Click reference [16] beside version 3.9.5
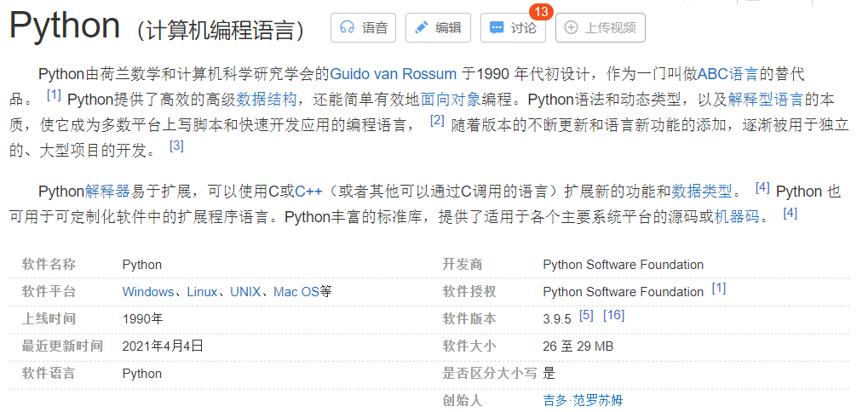This screenshot has width=868, height=412. tap(614, 315)
